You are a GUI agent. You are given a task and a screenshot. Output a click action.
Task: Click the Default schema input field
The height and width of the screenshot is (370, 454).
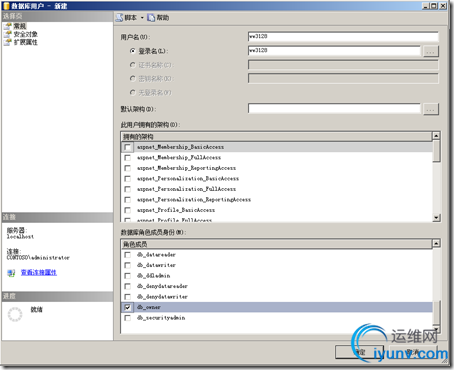tap(334, 108)
